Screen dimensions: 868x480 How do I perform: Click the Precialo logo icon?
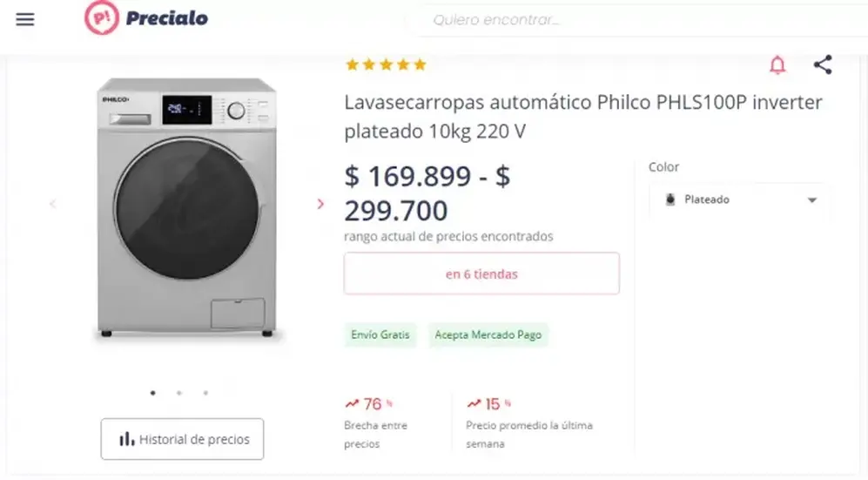102,17
